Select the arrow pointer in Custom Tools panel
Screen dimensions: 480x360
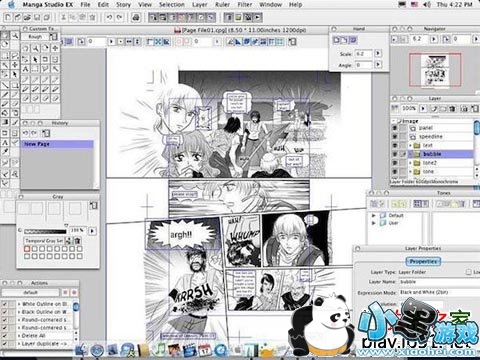35,59
